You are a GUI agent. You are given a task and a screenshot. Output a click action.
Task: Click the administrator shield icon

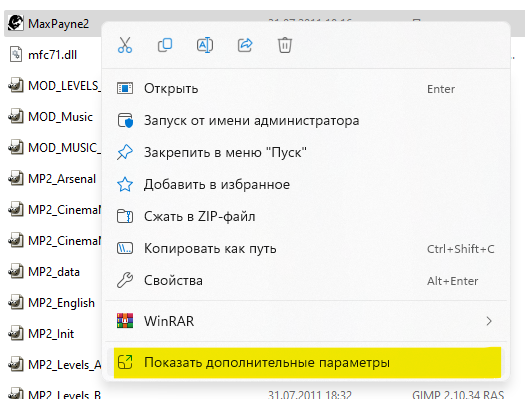coord(125,121)
